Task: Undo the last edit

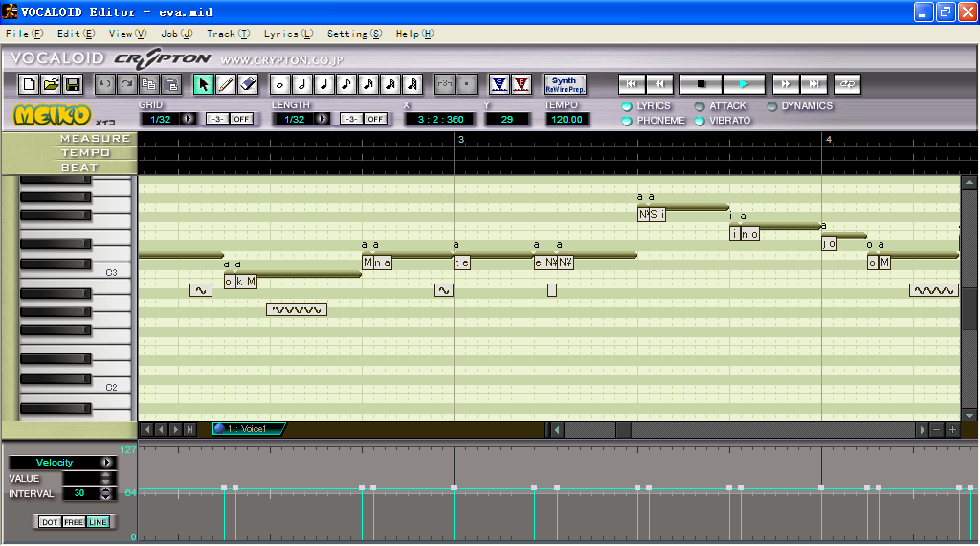Action: pyautogui.click(x=105, y=83)
